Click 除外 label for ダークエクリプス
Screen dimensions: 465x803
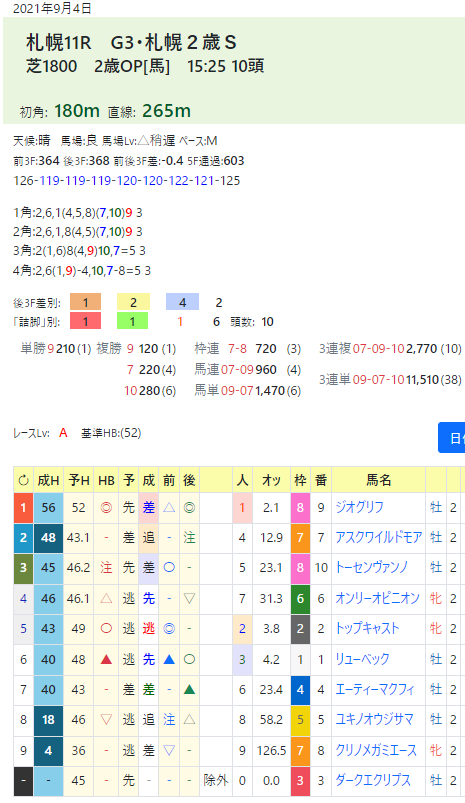click(x=216, y=780)
